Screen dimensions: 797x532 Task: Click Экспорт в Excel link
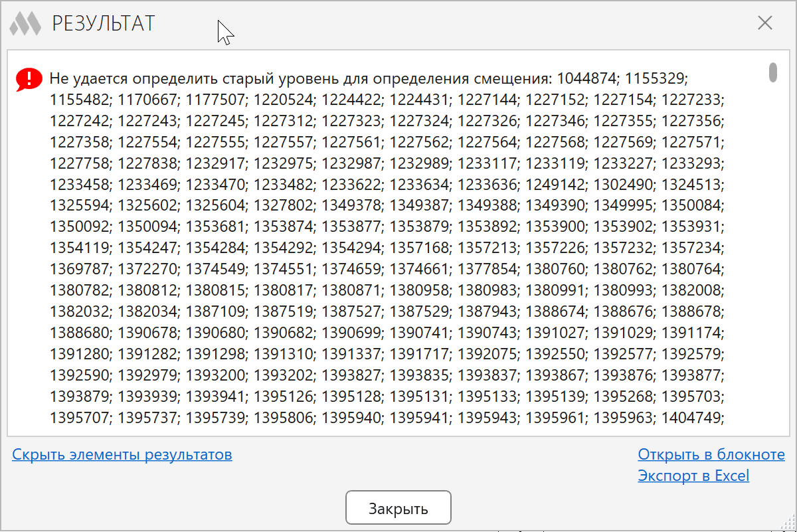(x=693, y=476)
